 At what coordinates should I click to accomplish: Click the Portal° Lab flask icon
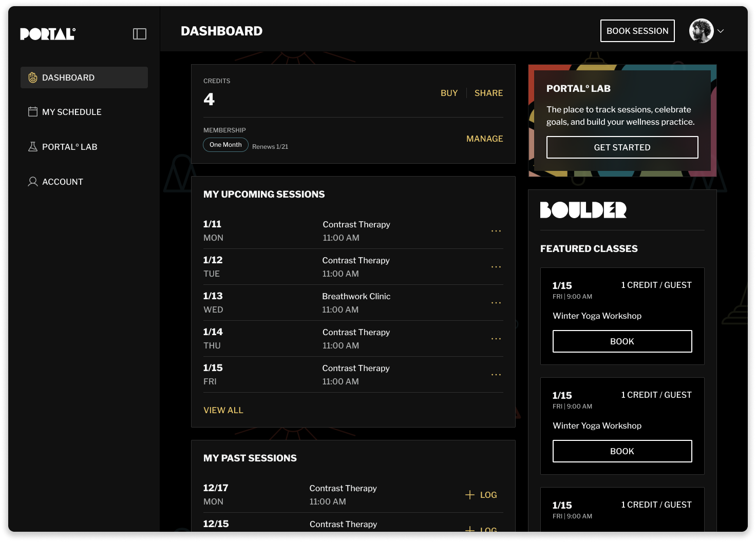tap(33, 146)
